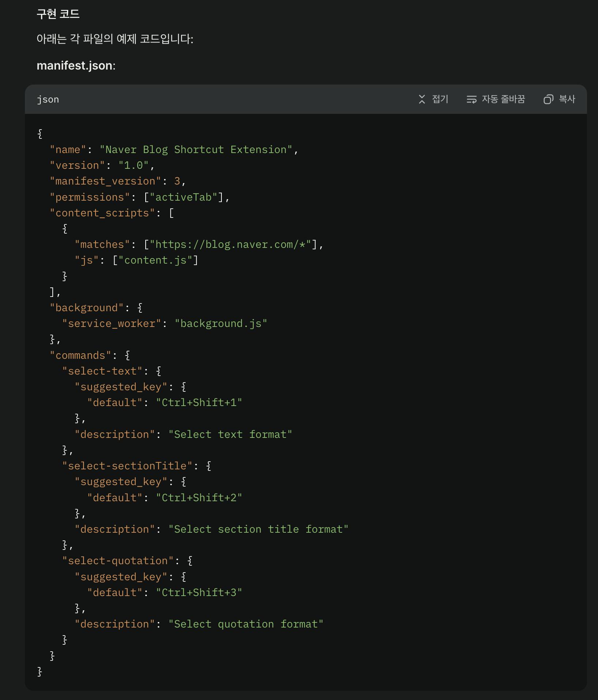Click the copy icon beside 복사
598x700 pixels.
[548, 99]
